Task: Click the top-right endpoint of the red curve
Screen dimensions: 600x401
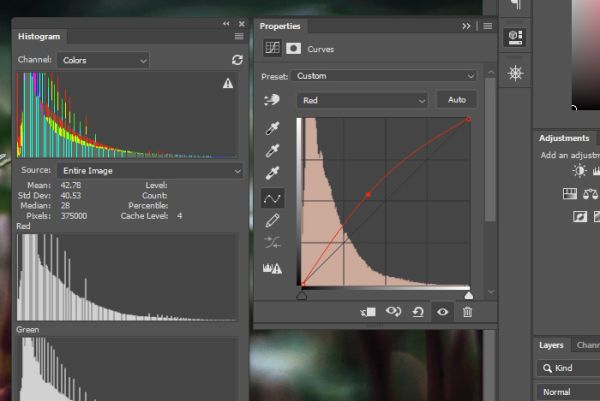Action: pyautogui.click(x=468, y=120)
